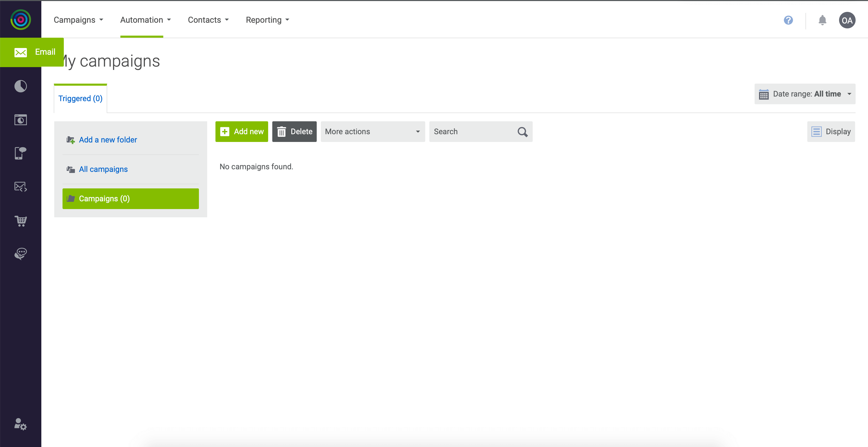The height and width of the screenshot is (447, 868).
Task: Expand the Reporting menu
Action: pos(267,20)
